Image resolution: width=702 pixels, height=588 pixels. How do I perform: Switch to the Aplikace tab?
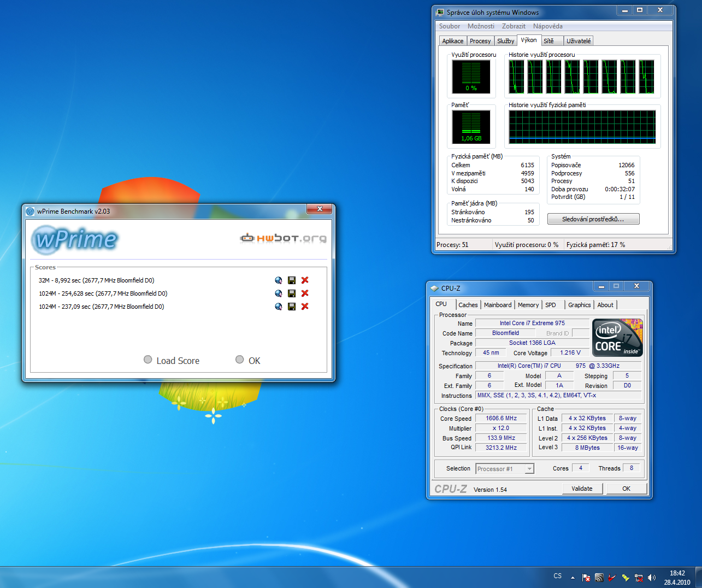click(x=453, y=41)
